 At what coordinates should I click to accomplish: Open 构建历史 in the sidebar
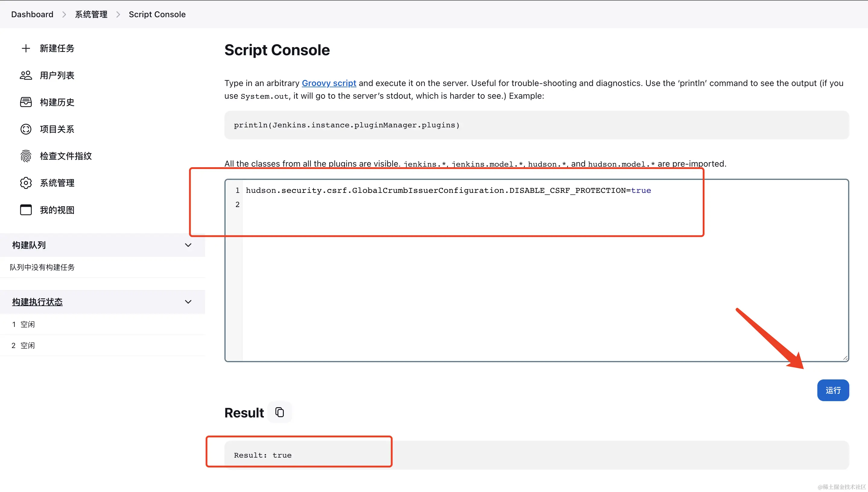pos(57,102)
